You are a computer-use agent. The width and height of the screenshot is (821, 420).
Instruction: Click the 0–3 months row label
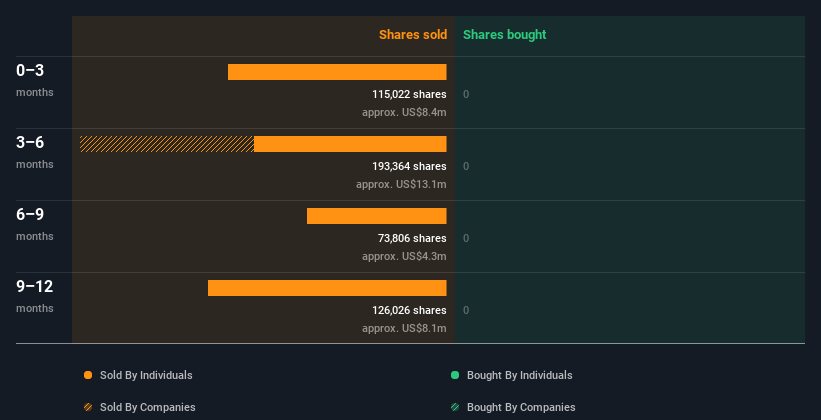click(x=35, y=80)
